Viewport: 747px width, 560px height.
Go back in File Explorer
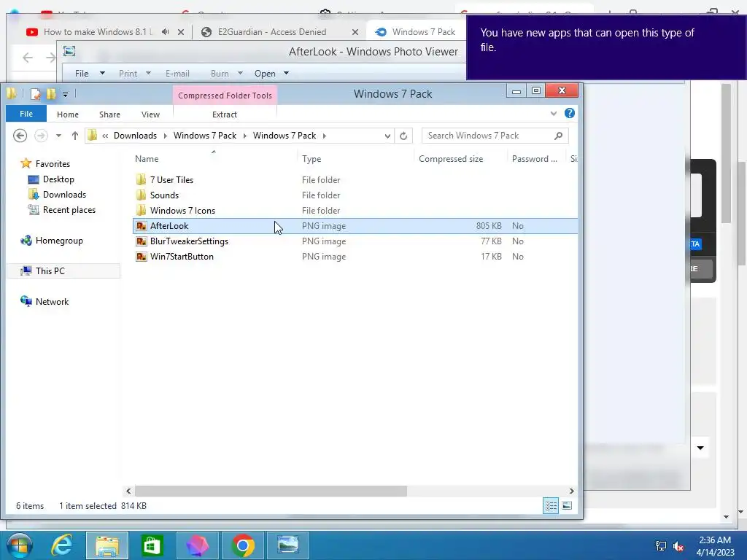pos(20,136)
